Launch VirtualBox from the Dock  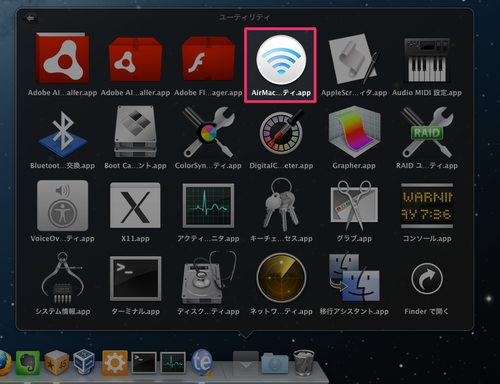coord(84,362)
